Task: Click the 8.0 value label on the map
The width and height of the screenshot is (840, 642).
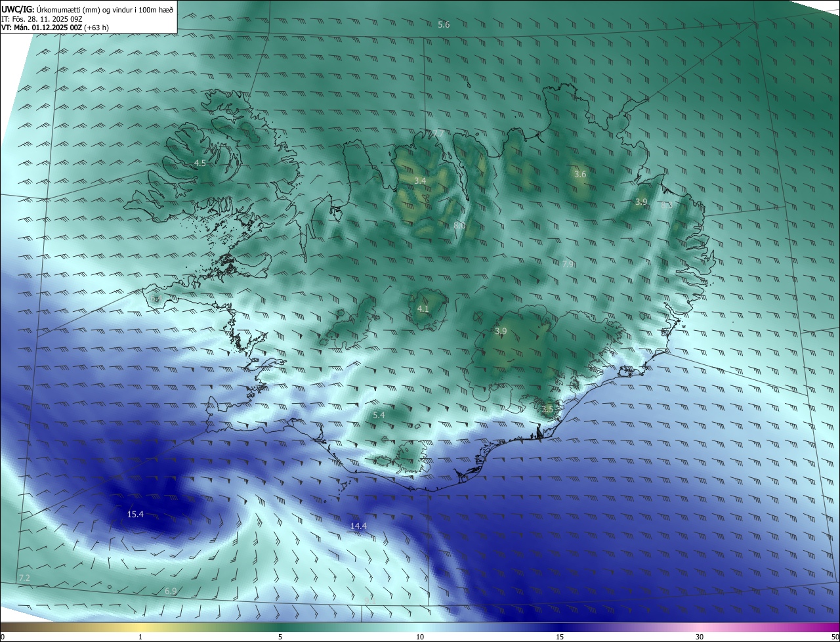Action: pyautogui.click(x=459, y=226)
